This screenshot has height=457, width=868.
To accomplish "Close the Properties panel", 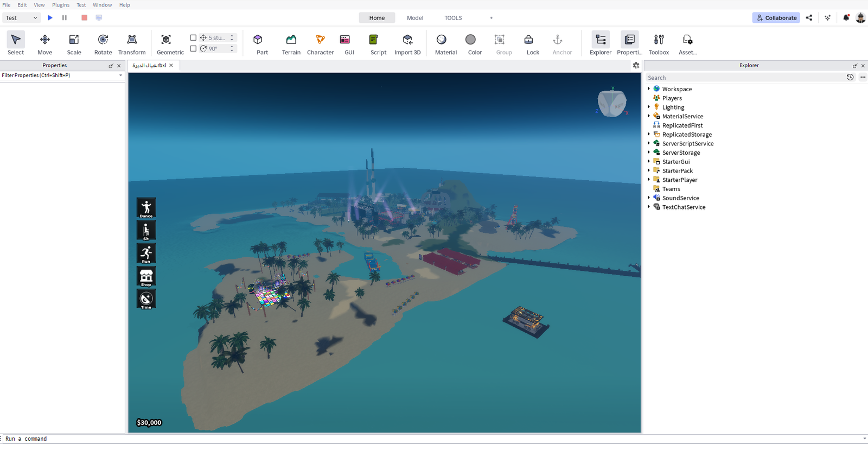I will pos(119,66).
